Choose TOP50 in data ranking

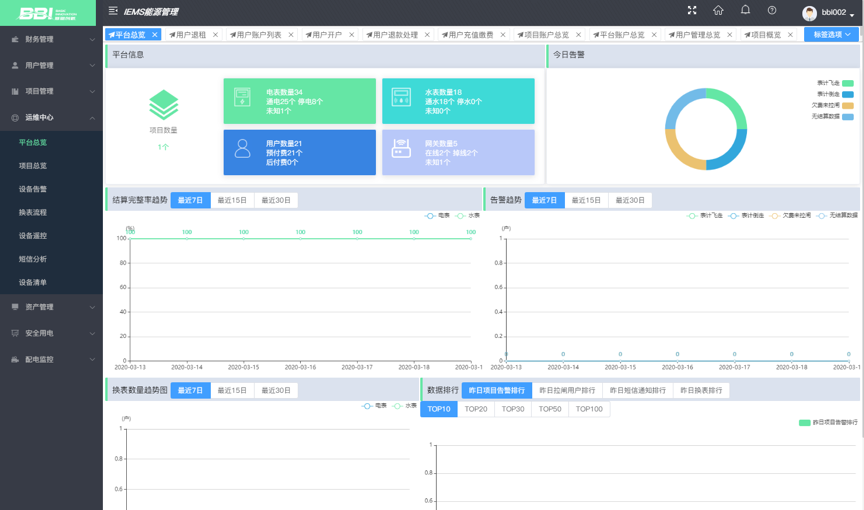(x=549, y=409)
